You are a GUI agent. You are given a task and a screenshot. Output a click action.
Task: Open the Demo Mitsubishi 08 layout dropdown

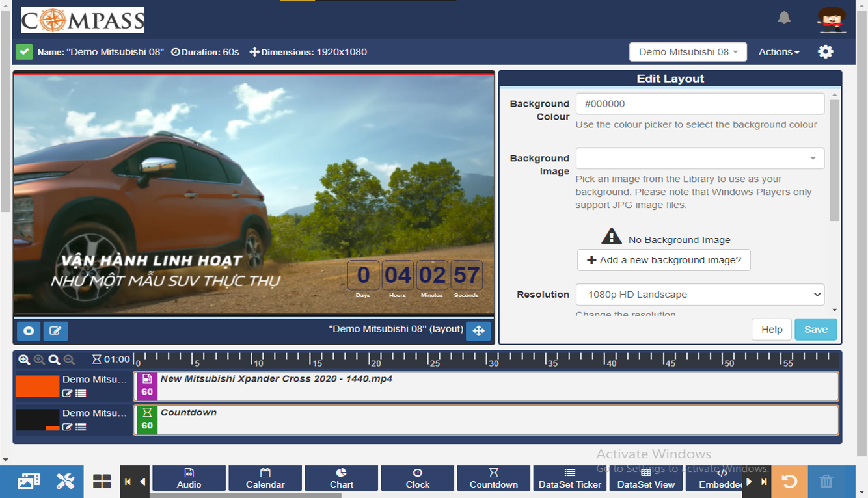(x=688, y=52)
